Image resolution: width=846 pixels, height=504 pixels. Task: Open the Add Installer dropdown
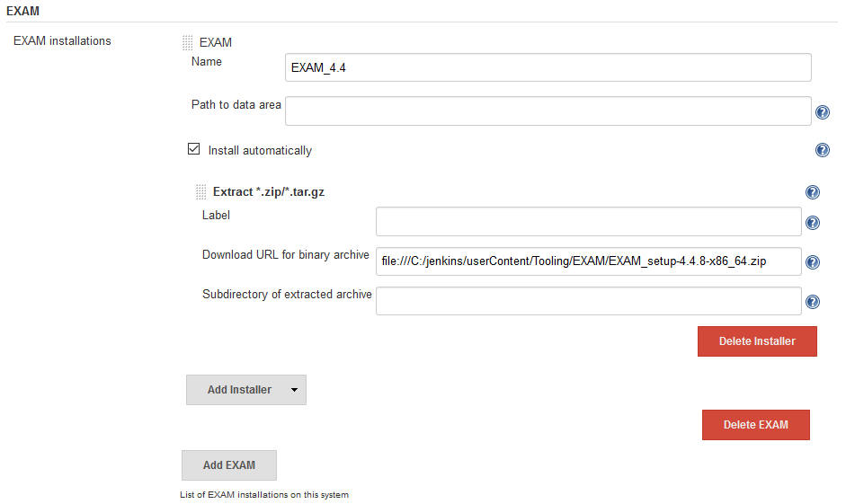point(246,390)
